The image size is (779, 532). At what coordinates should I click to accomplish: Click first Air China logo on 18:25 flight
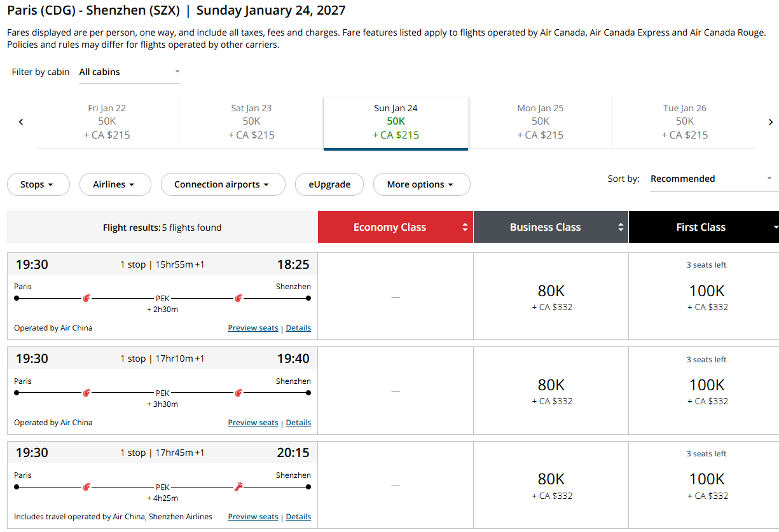tap(86, 297)
